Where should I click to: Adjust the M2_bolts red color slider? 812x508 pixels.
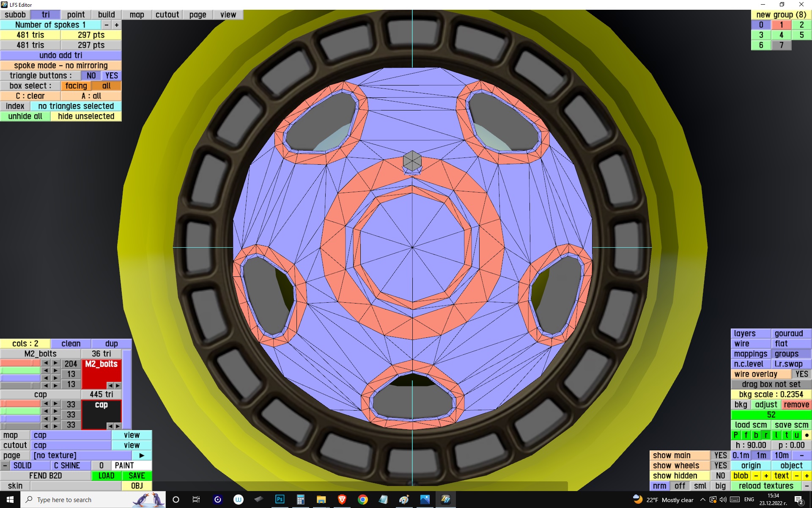tap(20, 363)
